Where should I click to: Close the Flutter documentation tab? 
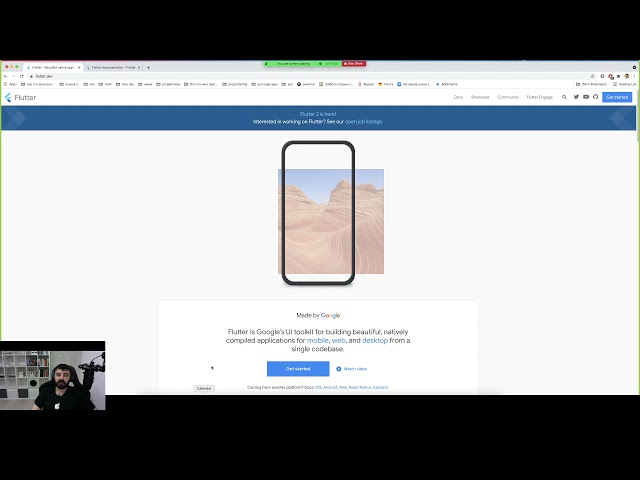139,67
